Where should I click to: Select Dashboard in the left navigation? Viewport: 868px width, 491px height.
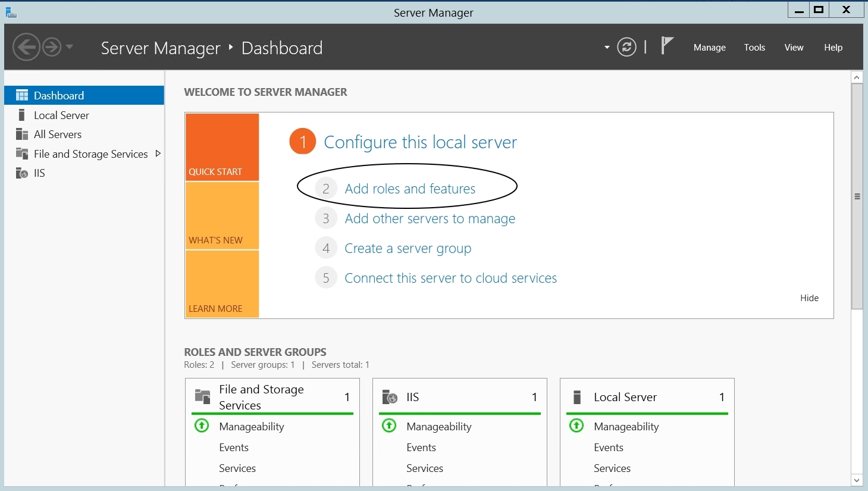[59, 95]
